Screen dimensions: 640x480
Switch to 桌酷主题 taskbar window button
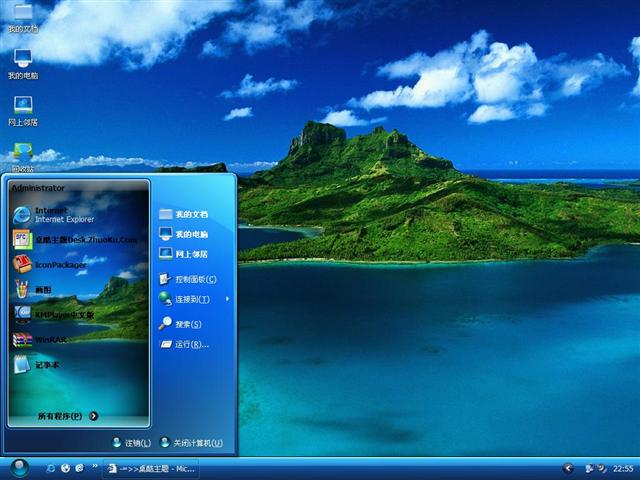pos(151,469)
